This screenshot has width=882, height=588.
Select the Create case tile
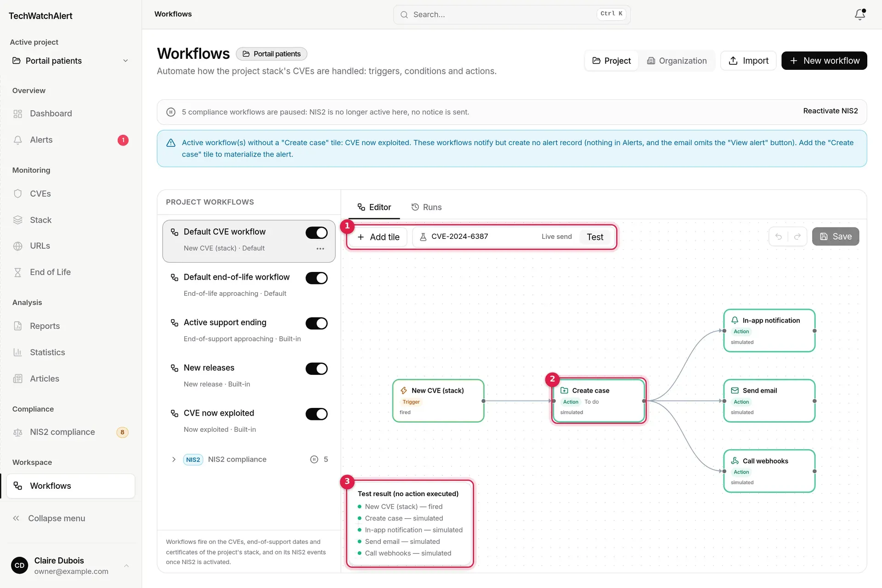tap(599, 401)
